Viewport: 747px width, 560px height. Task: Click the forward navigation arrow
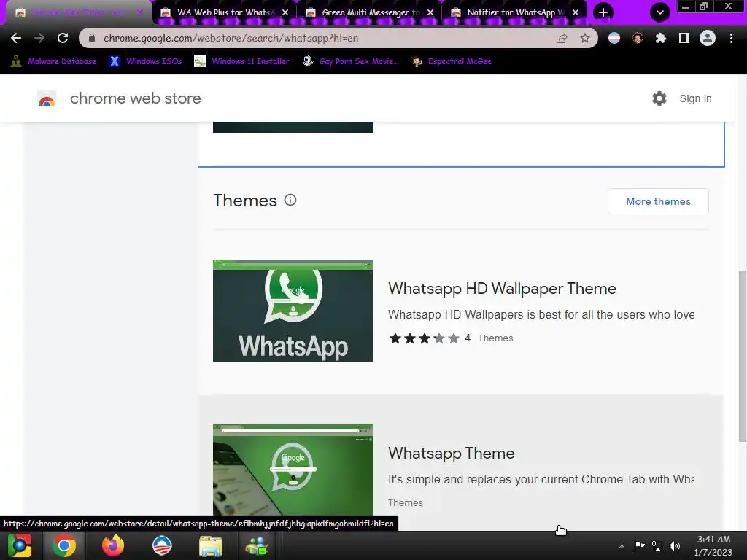coord(39,38)
